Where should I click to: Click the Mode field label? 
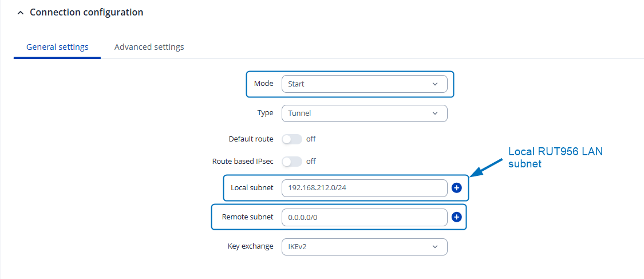point(263,84)
